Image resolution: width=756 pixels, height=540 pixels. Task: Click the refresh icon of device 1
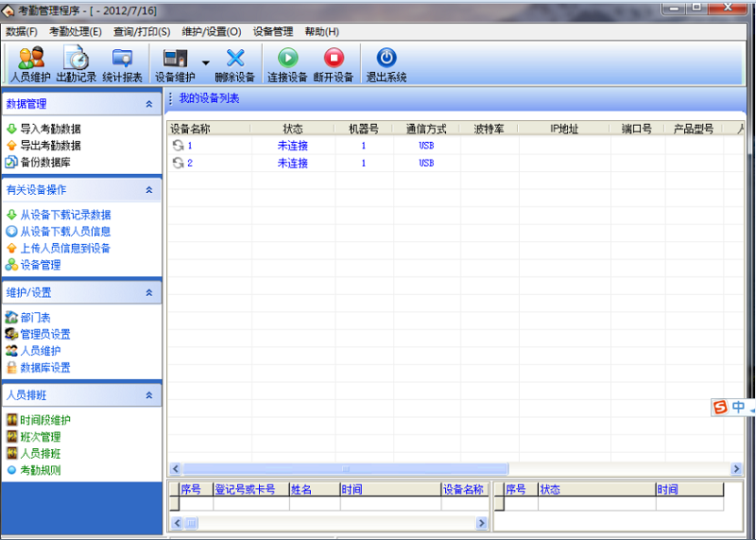click(x=178, y=146)
